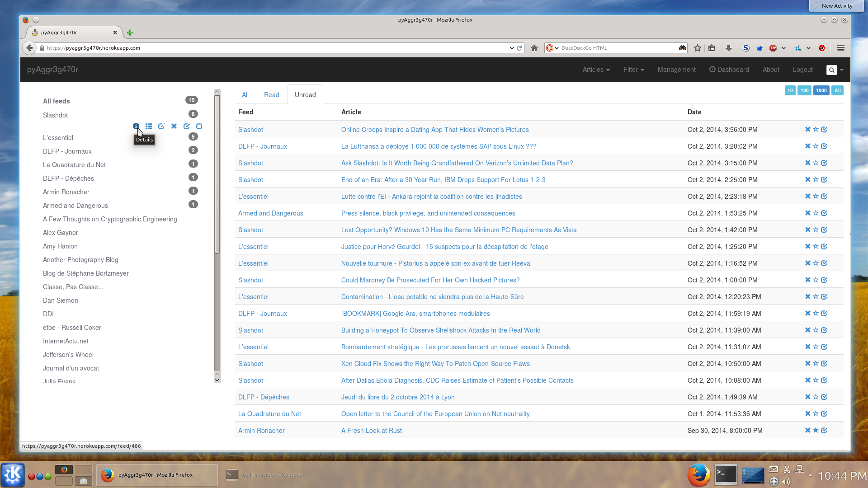Mark 'Xen Cloud Fix' article as read

824,364
